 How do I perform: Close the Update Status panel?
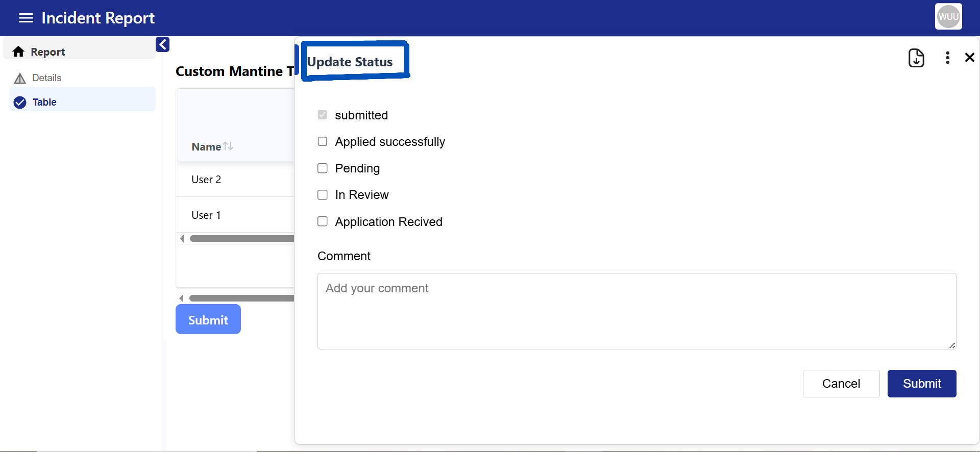coord(969,58)
